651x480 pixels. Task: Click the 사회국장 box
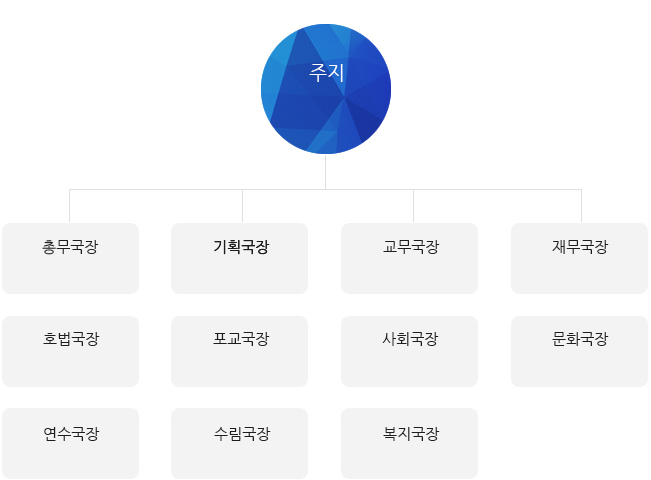[x=410, y=351]
